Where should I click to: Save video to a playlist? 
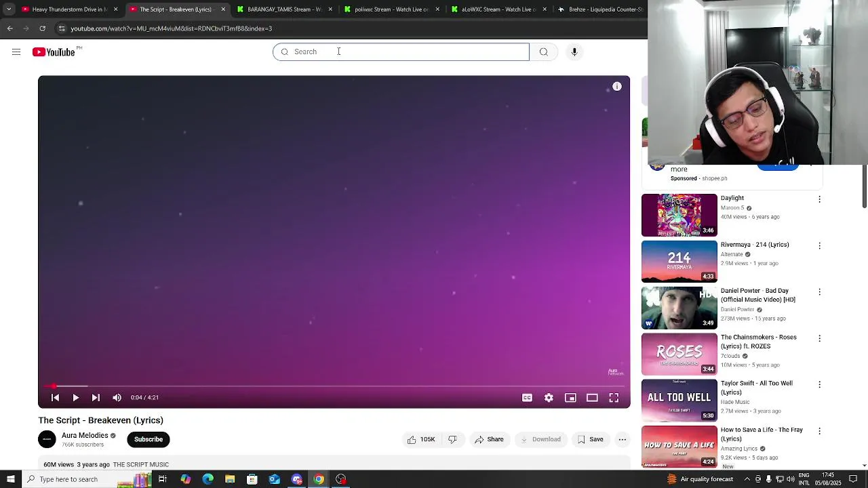tap(590, 440)
